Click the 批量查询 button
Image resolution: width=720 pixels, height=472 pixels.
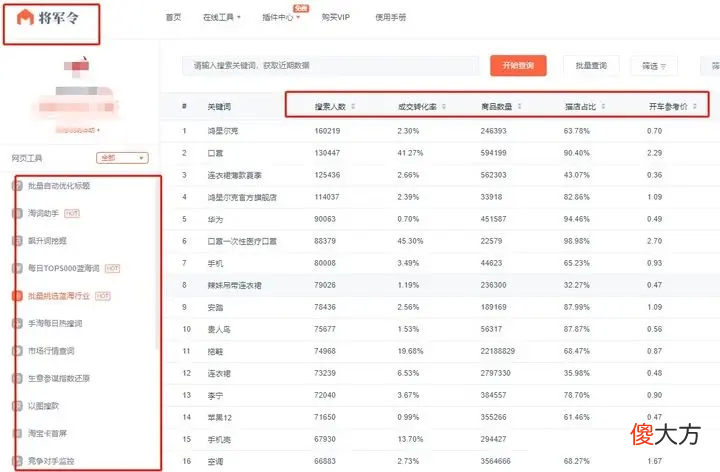tap(591, 66)
